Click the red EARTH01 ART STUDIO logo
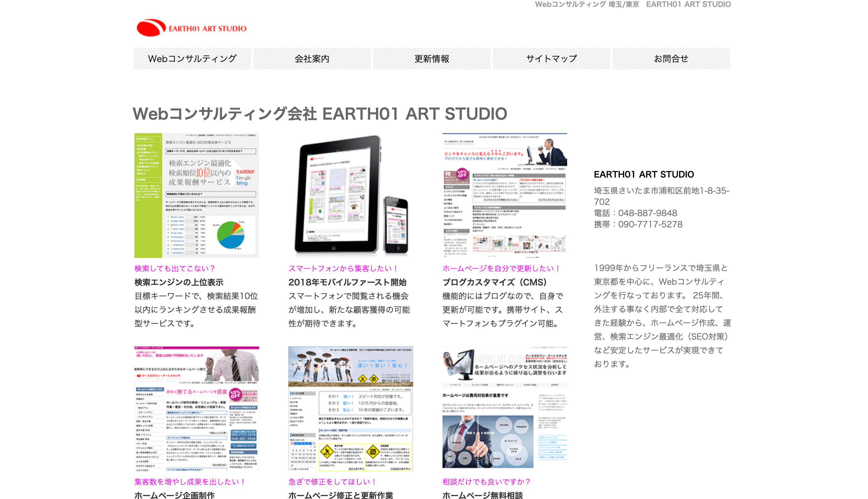Viewport: 868px width, 499px height. click(x=191, y=28)
